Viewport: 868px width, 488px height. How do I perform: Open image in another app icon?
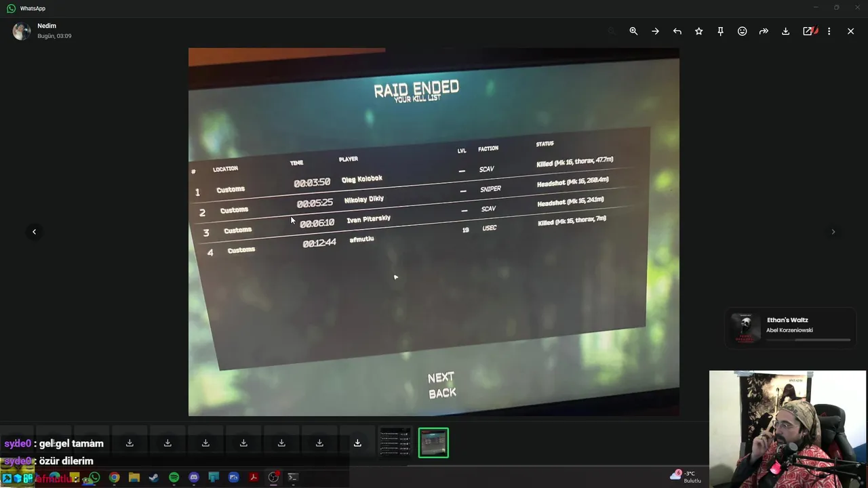(x=808, y=31)
